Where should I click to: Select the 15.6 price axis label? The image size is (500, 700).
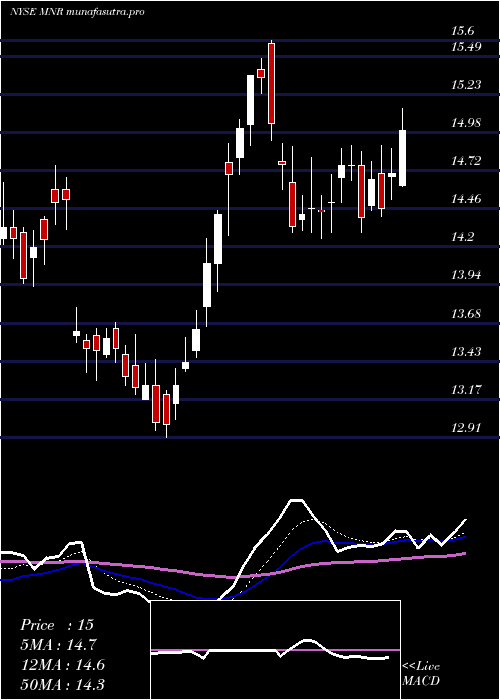[462, 31]
